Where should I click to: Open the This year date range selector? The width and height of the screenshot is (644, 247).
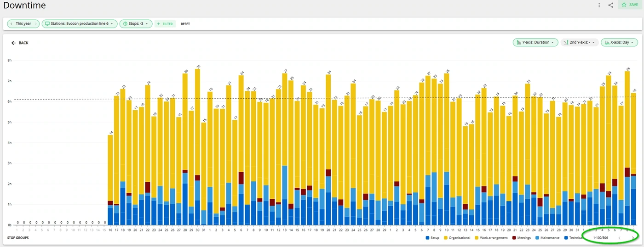23,23
